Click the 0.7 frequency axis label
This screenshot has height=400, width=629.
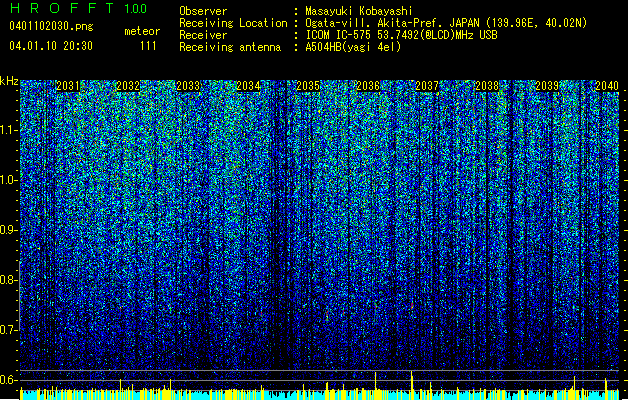click(x=8, y=330)
